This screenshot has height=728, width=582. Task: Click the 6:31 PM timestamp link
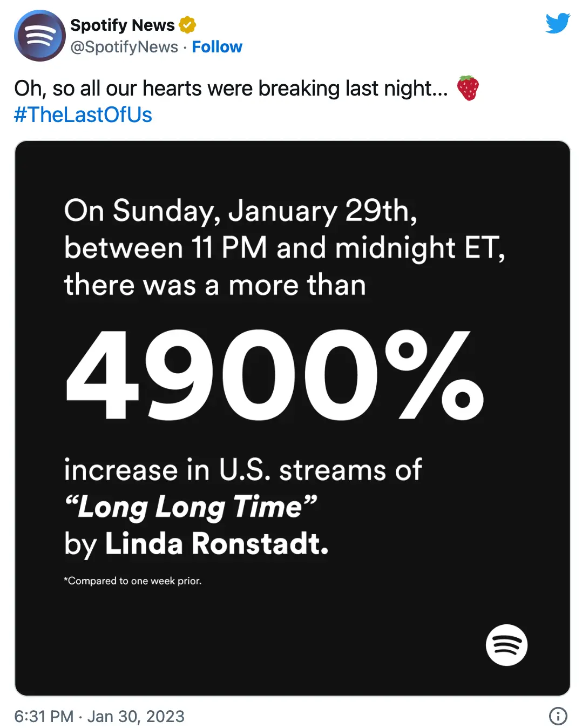pyautogui.click(x=45, y=716)
